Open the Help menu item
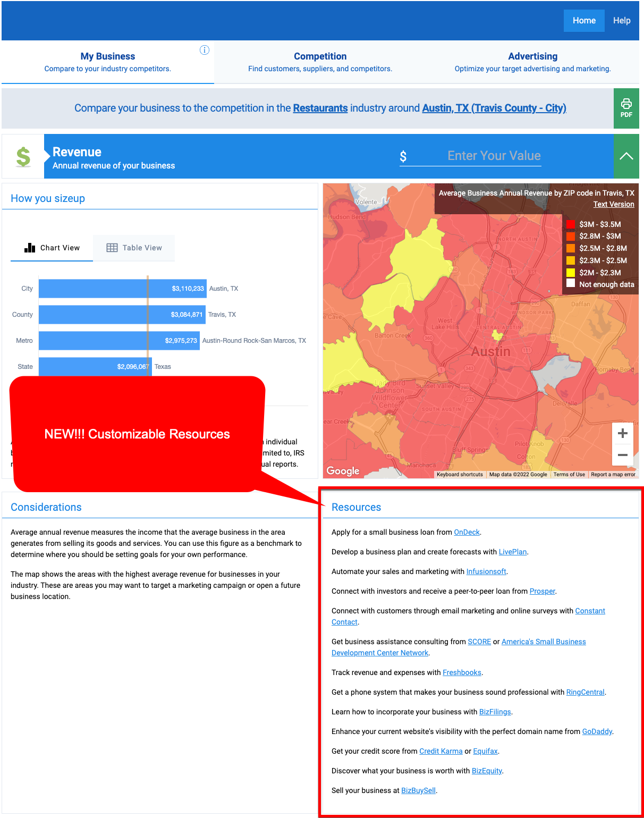The image size is (644, 818). (622, 21)
